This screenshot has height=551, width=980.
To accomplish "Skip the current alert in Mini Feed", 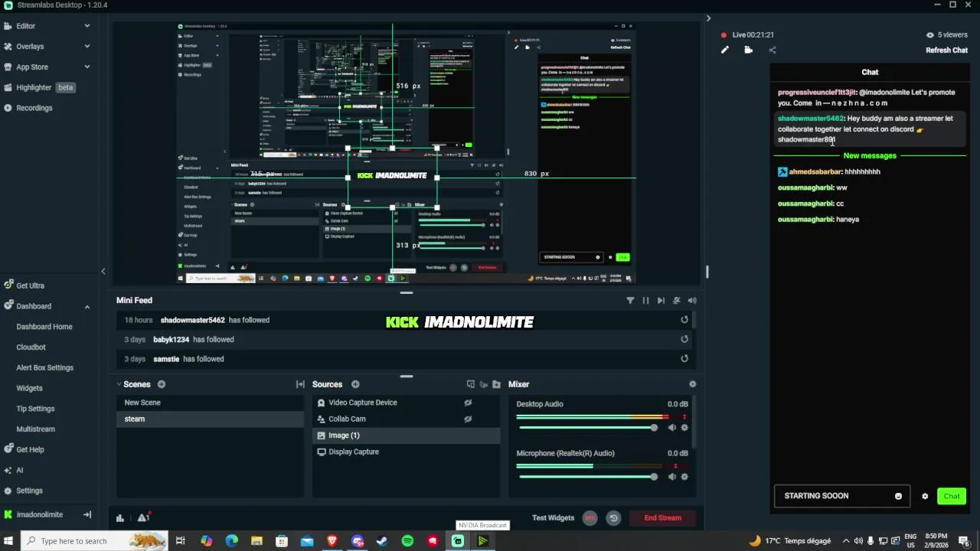I will pos(661,301).
